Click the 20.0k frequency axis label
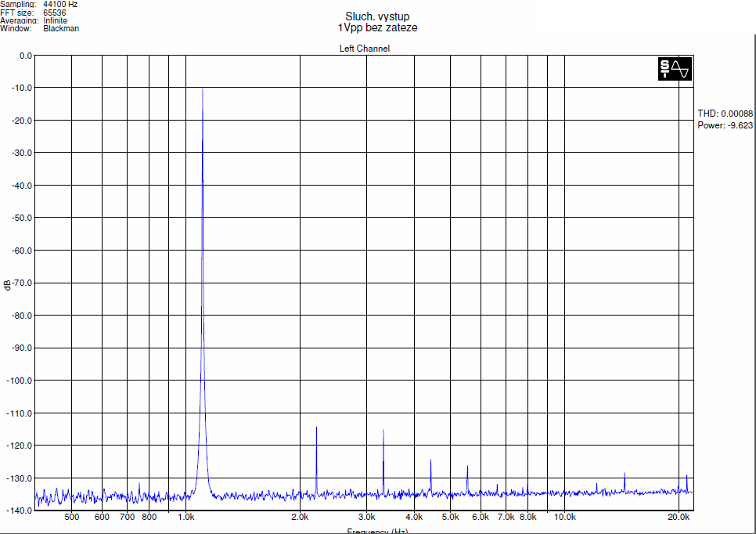756x534 pixels. point(679,517)
